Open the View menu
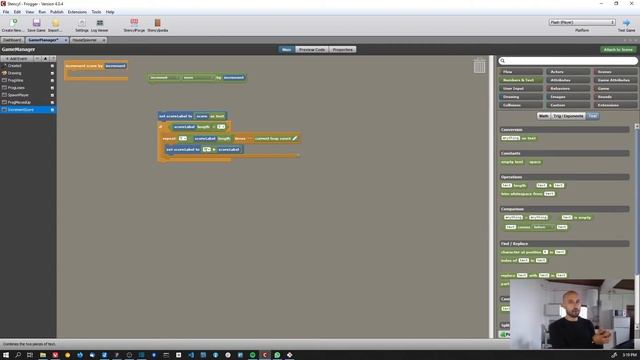This screenshot has height=360, width=640. tap(30, 12)
